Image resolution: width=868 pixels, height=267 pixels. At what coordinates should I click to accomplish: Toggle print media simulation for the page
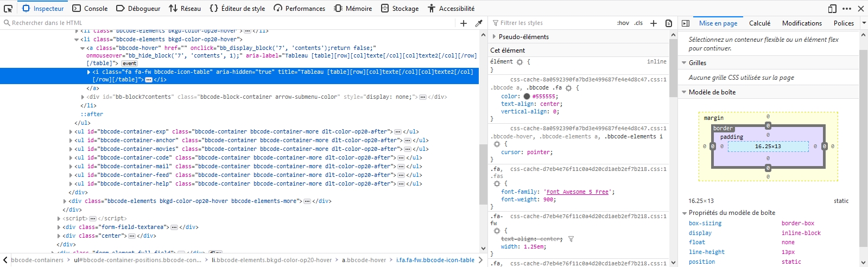coord(669,23)
